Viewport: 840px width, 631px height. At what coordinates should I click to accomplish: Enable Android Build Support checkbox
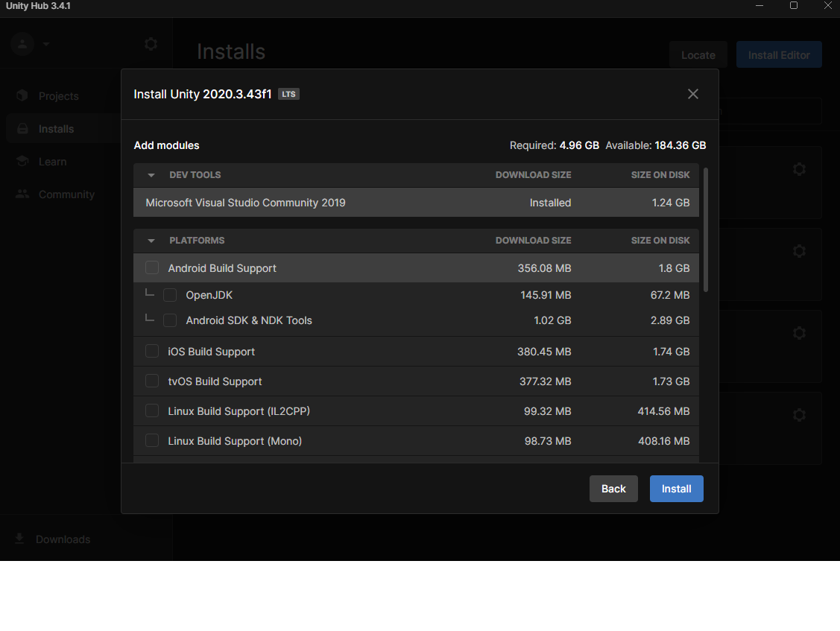coord(152,267)
